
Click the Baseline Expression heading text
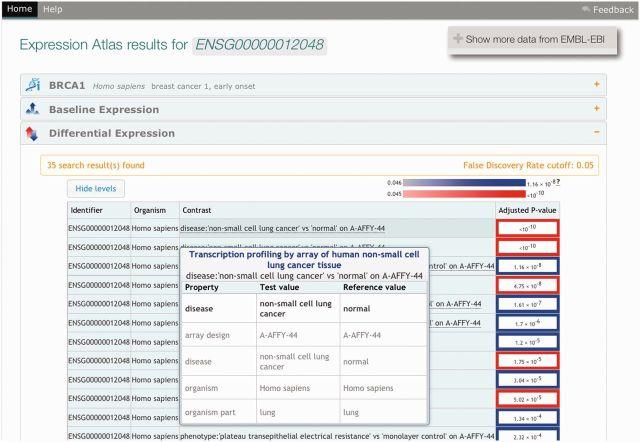[104, 109]
